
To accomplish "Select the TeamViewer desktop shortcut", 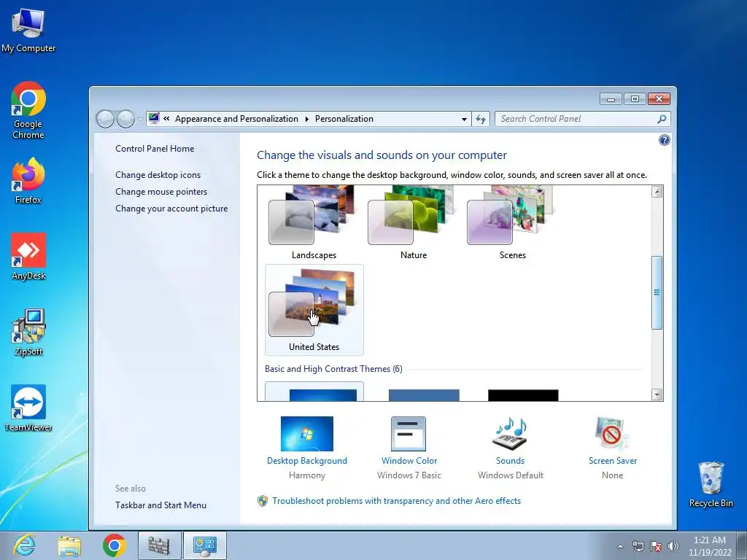I will click(x=28, y=408).
